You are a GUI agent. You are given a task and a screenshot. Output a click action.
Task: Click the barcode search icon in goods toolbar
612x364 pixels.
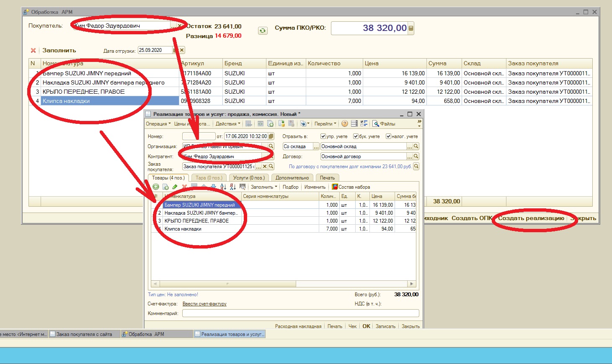242,187
